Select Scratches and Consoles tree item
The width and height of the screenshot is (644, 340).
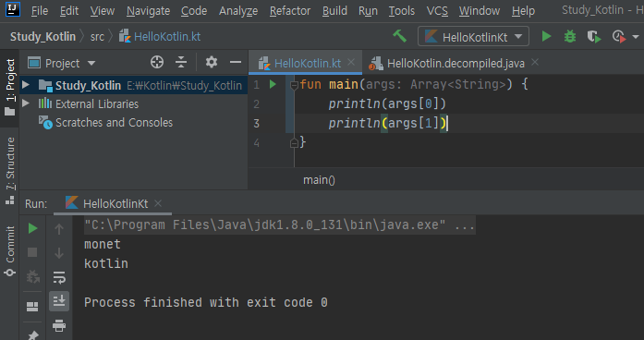pyautogui.click(x=114, y=122)
